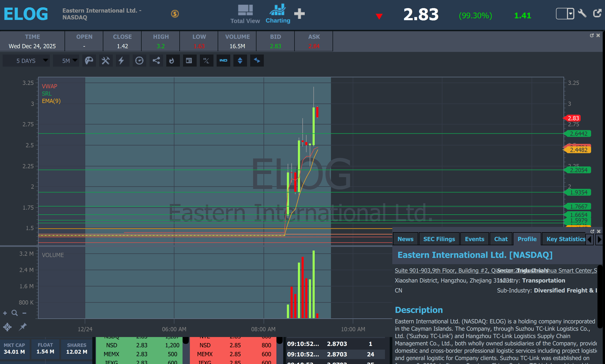Expand the layout selector dropdown at the top right
The width and height of the screenshot is (605, 364).
click(x=570, y=14)
